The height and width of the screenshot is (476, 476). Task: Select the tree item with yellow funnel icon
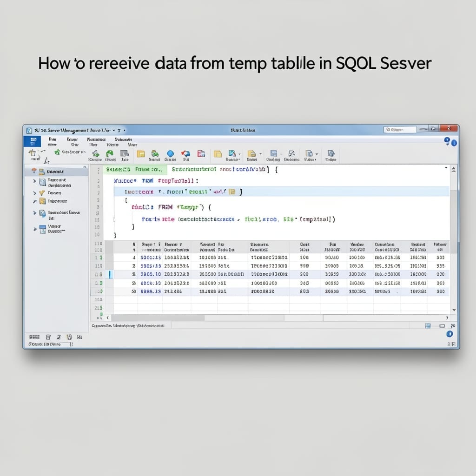point(55,193)
